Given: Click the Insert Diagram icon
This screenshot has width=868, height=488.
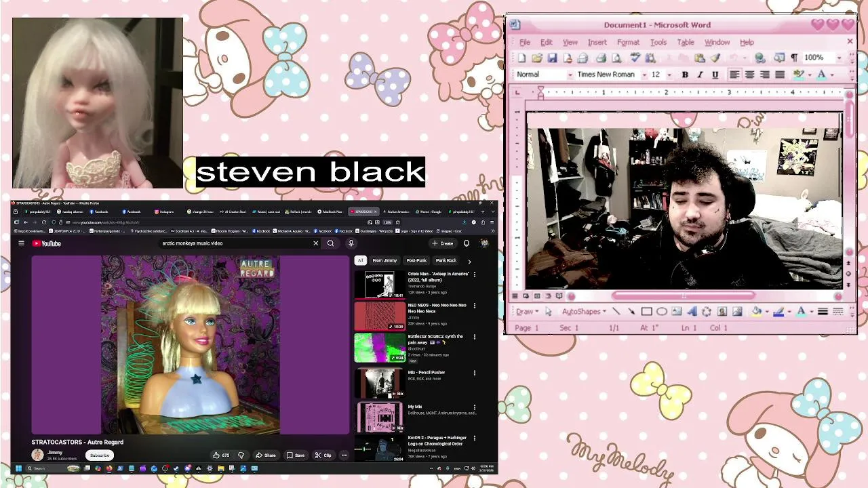Looking at the screenshot, I should (707, 312).
